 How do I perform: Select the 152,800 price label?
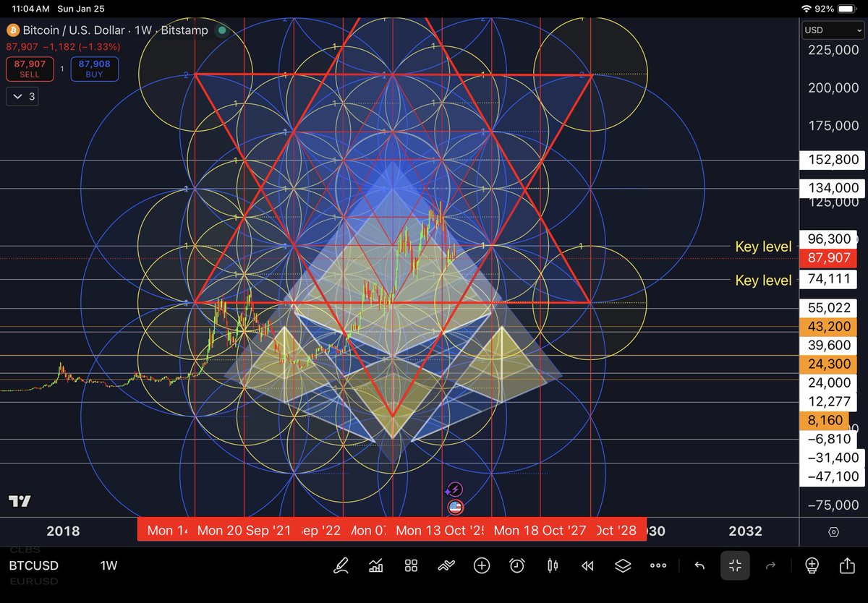click(x=832, y=160)
